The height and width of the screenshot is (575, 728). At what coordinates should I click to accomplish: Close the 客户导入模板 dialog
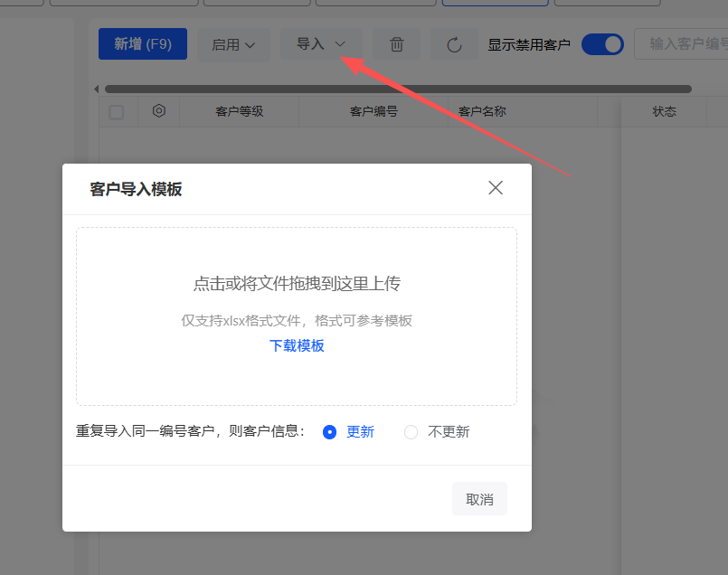pos(496,188)
